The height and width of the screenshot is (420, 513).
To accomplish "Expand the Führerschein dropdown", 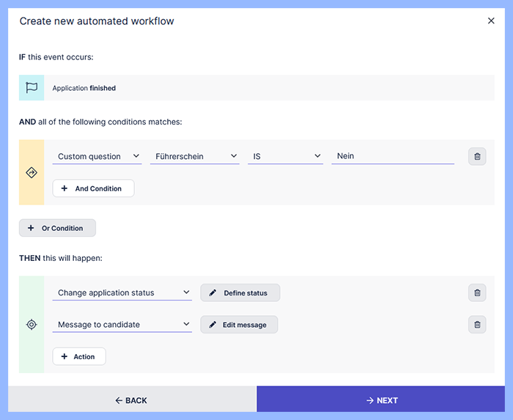I will (194, 156).
